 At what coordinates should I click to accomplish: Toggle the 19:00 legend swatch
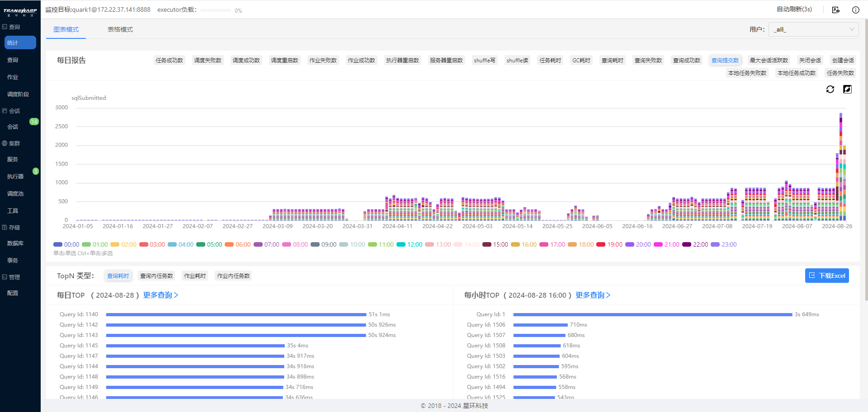click(x=601, y=244)
